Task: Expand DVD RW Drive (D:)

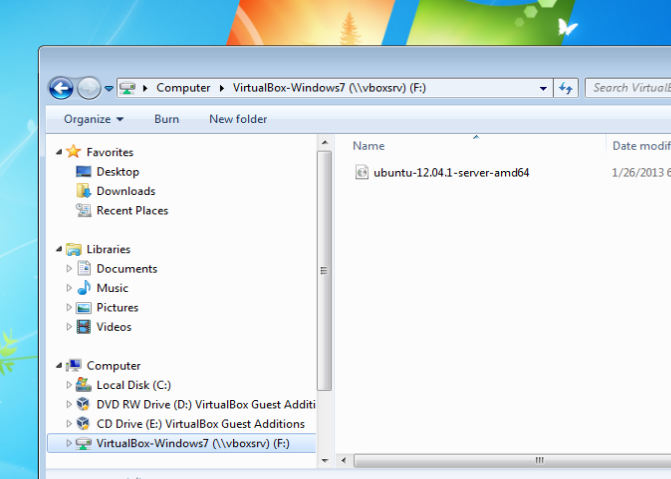Action: pyautogui.click(x=69, y=404)
